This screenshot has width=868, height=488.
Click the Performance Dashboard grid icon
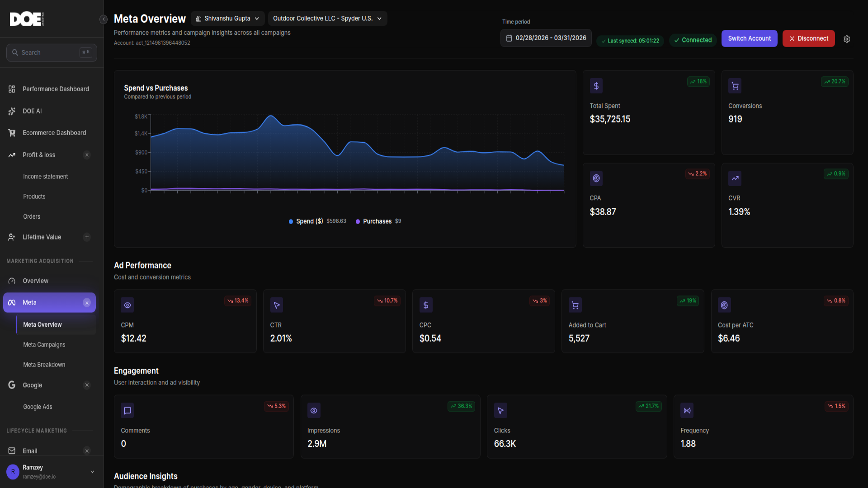point(12,89)
